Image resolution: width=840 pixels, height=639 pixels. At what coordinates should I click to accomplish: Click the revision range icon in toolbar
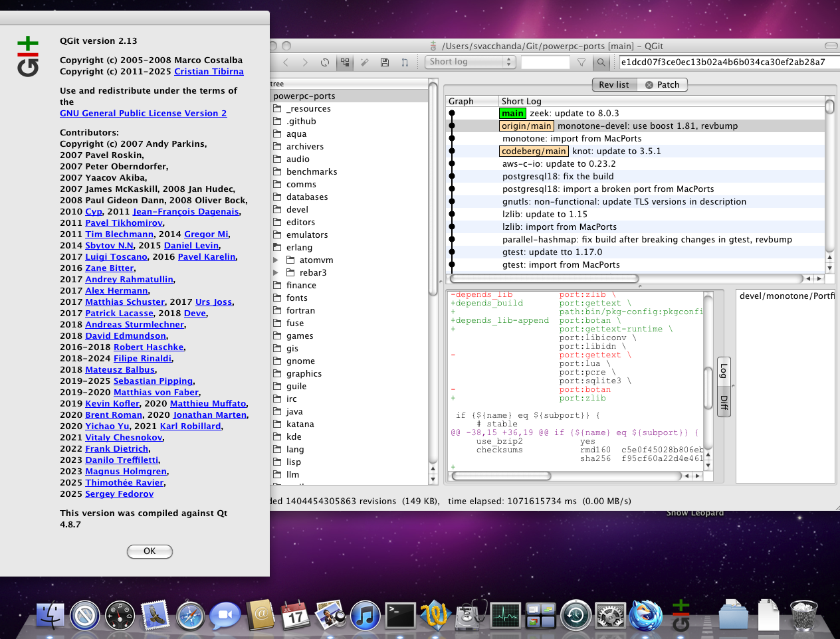coord(404,62)
